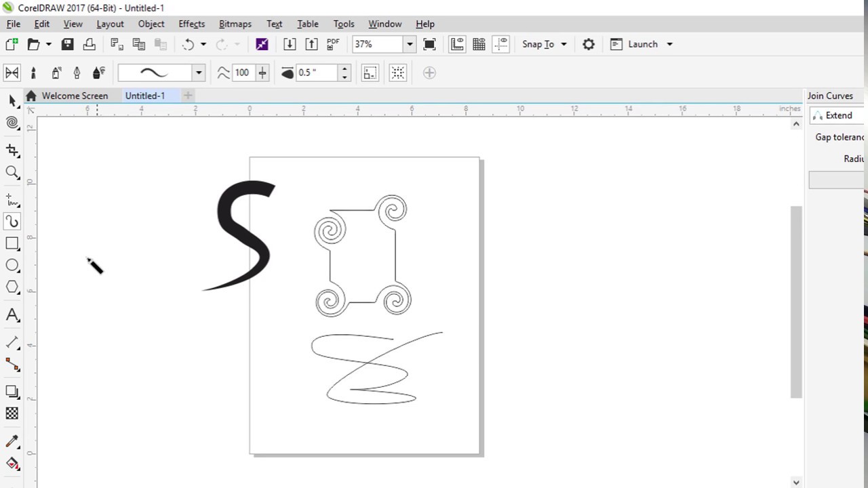
Task: Select the Crop tool
Action: (x=12, y=150)
